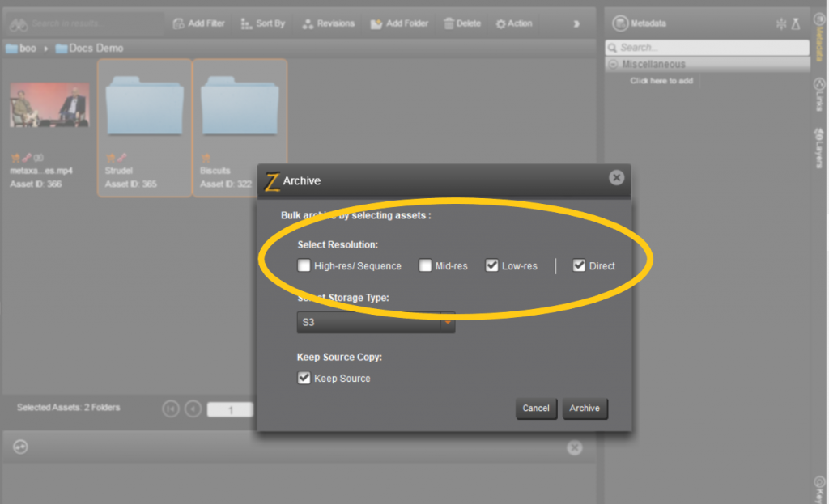Enable the High-res/ Sequence checkbox
829x504 pixels.
pos(304,265)
